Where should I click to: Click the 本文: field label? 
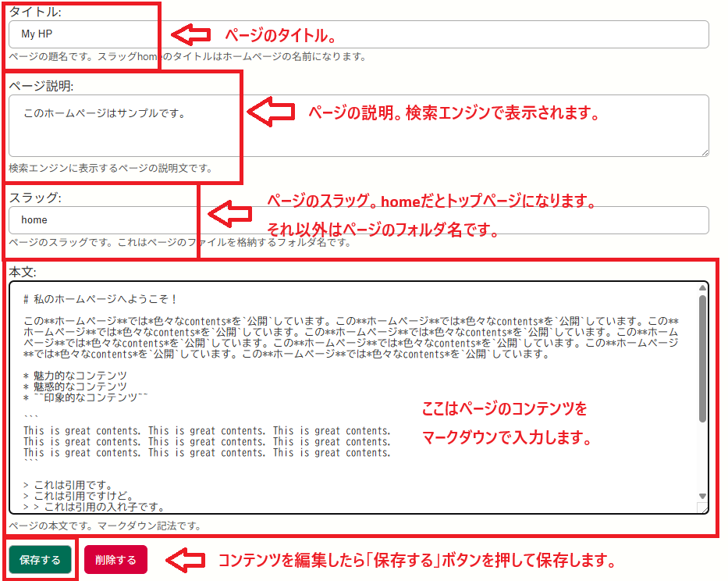coord(23,272)
